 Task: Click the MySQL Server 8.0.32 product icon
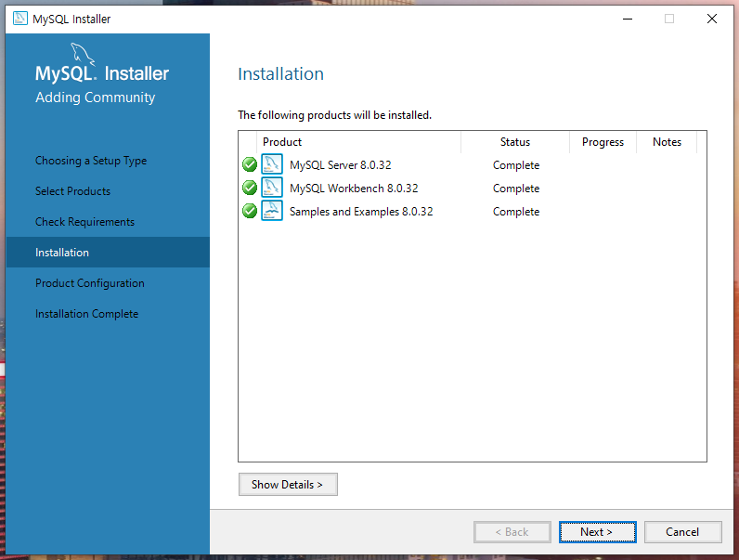click(272, 164)
